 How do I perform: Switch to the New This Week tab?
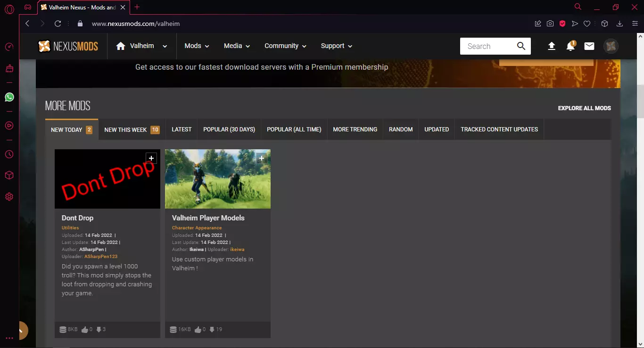(x=132, y=129)
